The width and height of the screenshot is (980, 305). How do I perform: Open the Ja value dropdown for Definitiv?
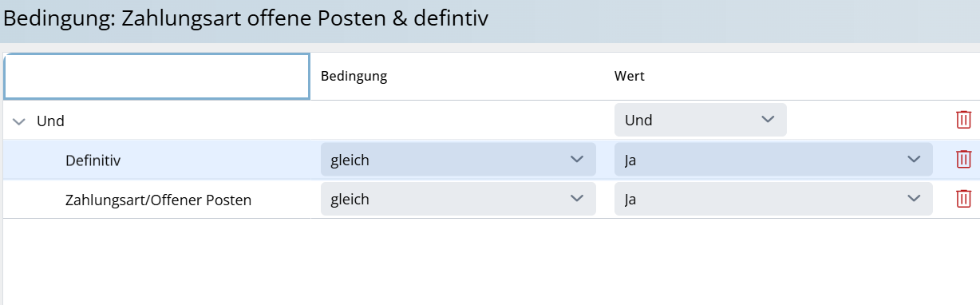click(773, 159)
